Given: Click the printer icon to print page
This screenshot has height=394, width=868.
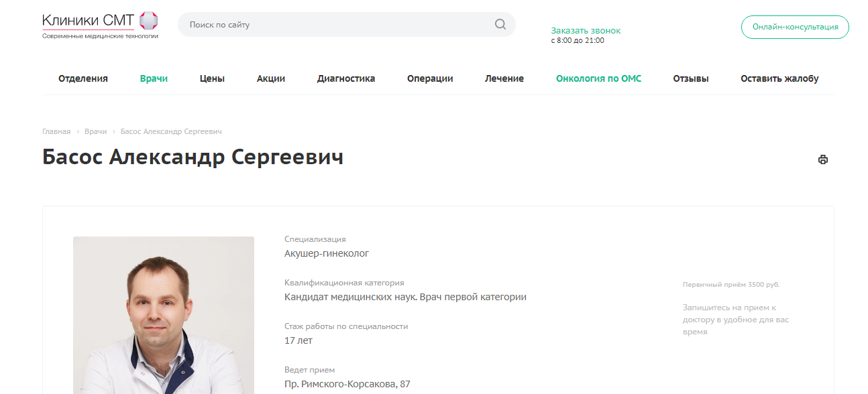Looking at the screenshot, I should click(x=823, y=159).
